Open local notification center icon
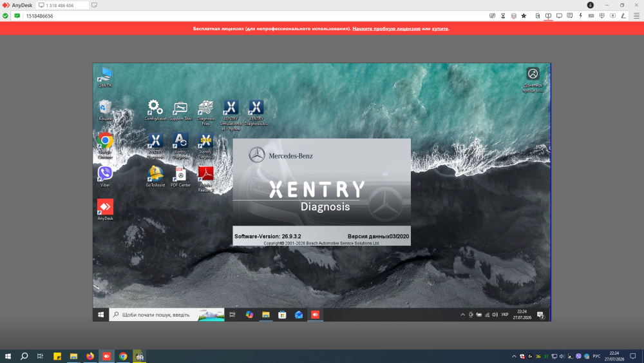The image size is (644, 363). 633,357
